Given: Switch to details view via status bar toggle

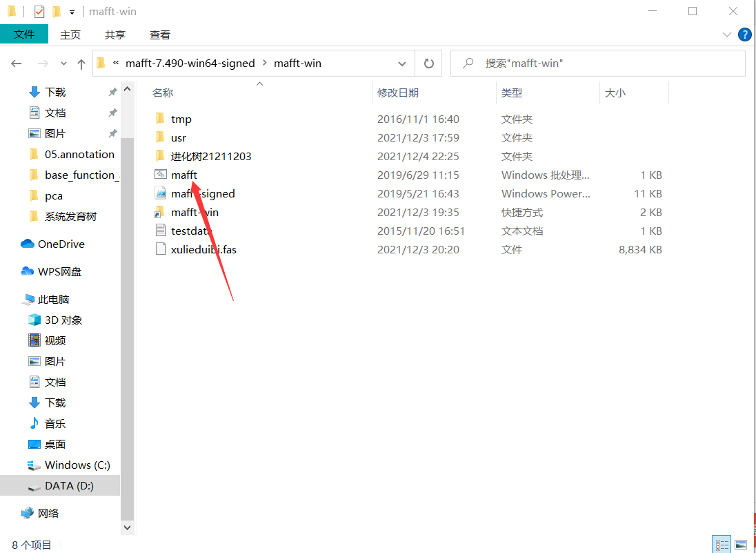Looking at the screenshot, I should point(722,544).
